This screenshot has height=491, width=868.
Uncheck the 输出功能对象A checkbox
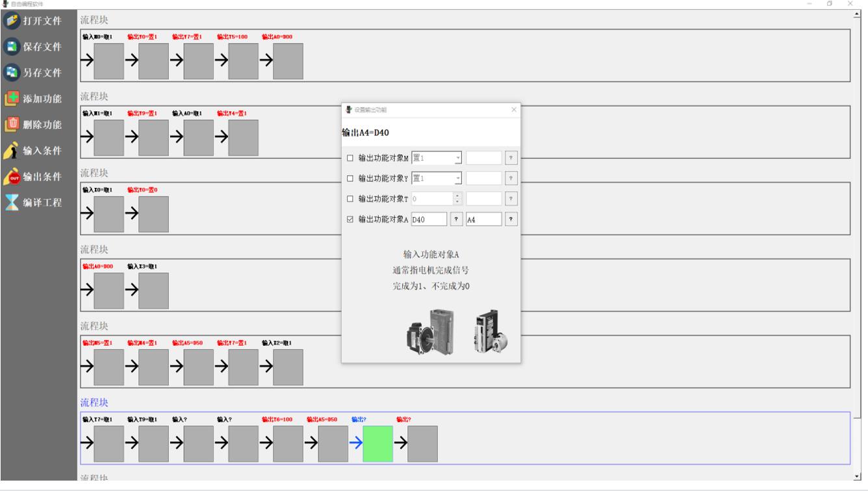click(351, 219)
